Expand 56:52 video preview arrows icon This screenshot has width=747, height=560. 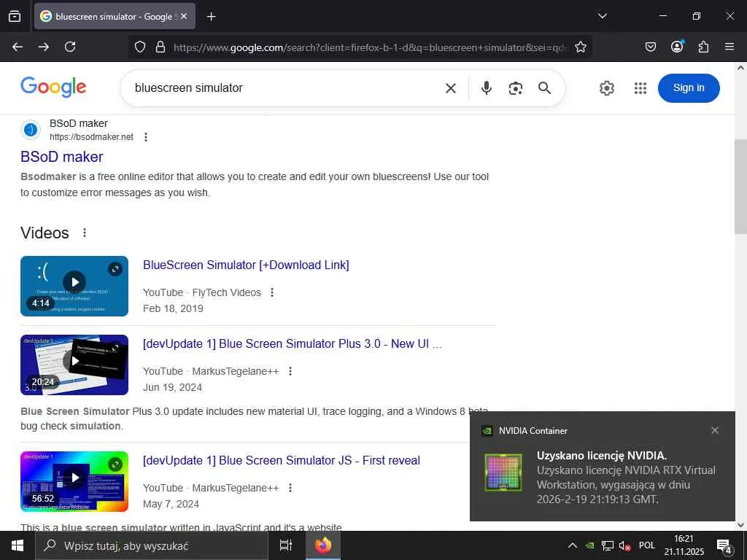[115, 464]
